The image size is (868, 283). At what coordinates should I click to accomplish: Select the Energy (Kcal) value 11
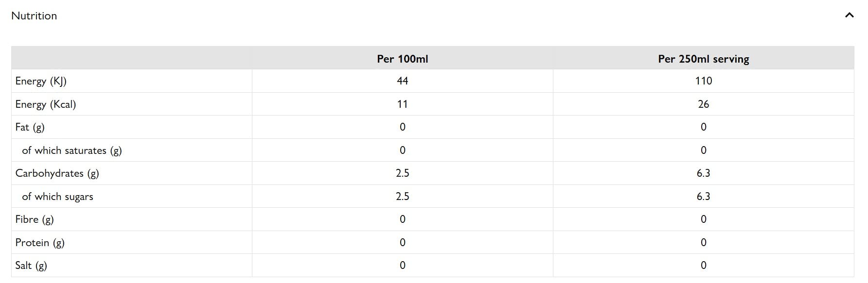(402, 104)
